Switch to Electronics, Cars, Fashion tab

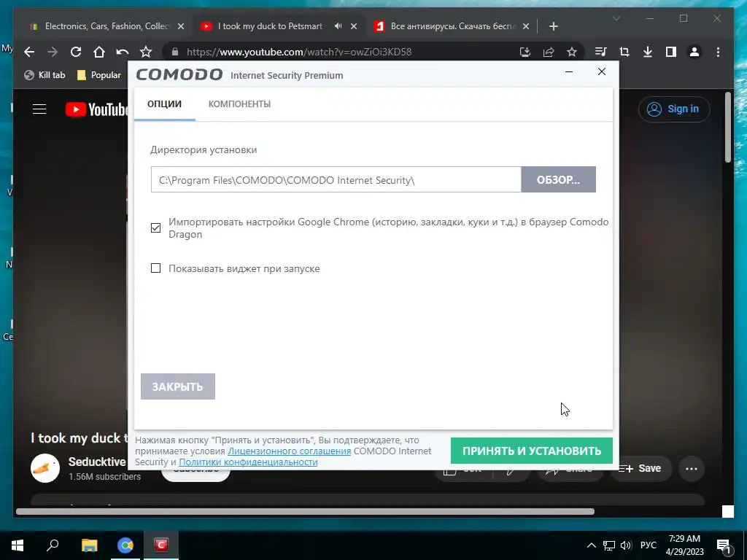107,26
